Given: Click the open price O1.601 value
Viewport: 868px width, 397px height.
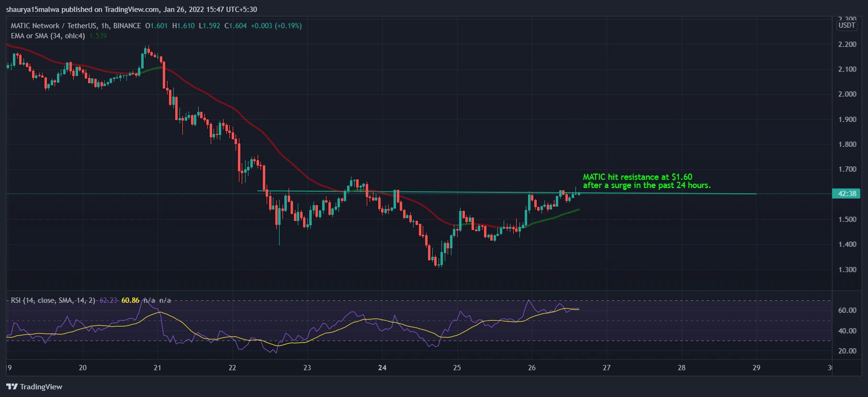Looking at the screenshot, I should click(x=157, y=26).
